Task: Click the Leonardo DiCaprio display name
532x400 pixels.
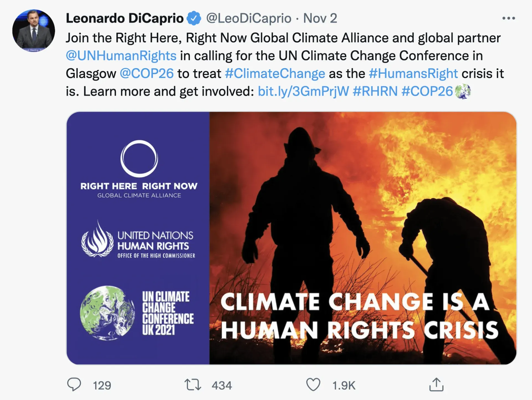Action: (125, 18)
